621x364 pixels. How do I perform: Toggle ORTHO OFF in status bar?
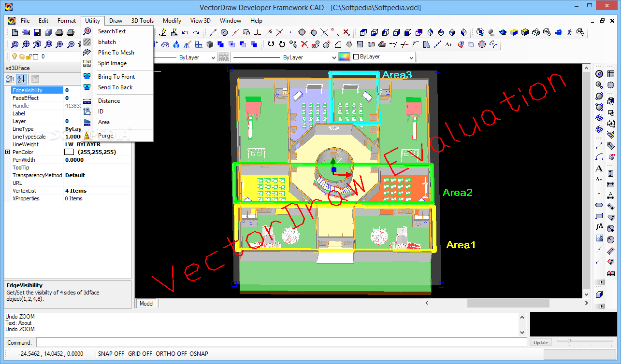click(171, 354)
